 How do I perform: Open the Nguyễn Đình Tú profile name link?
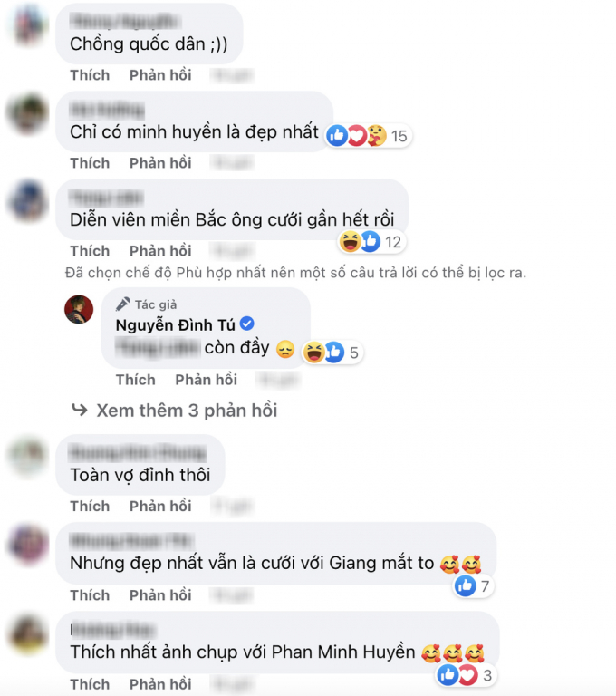(176, 325)
